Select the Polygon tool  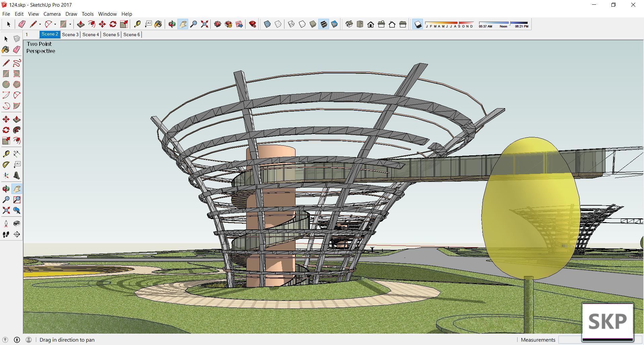17,84
